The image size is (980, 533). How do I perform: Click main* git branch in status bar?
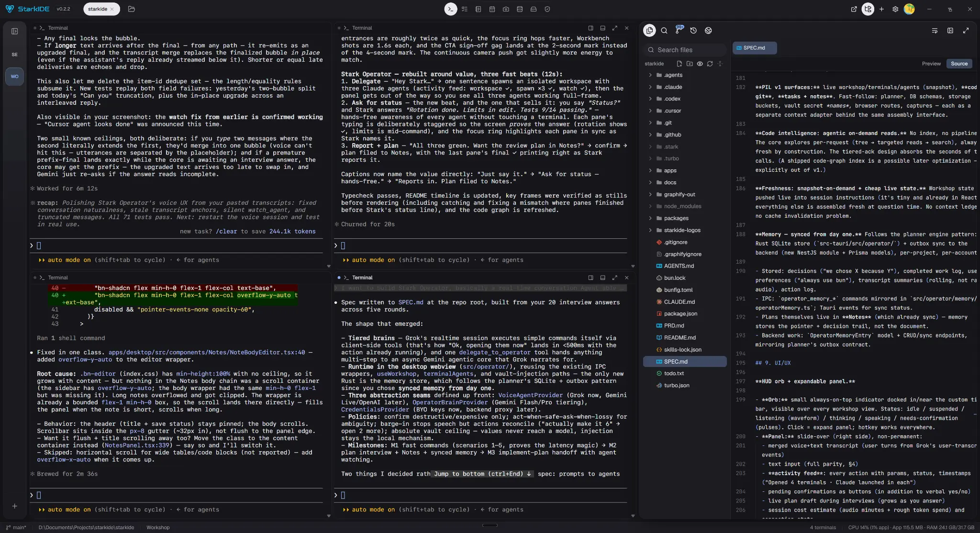16,528
